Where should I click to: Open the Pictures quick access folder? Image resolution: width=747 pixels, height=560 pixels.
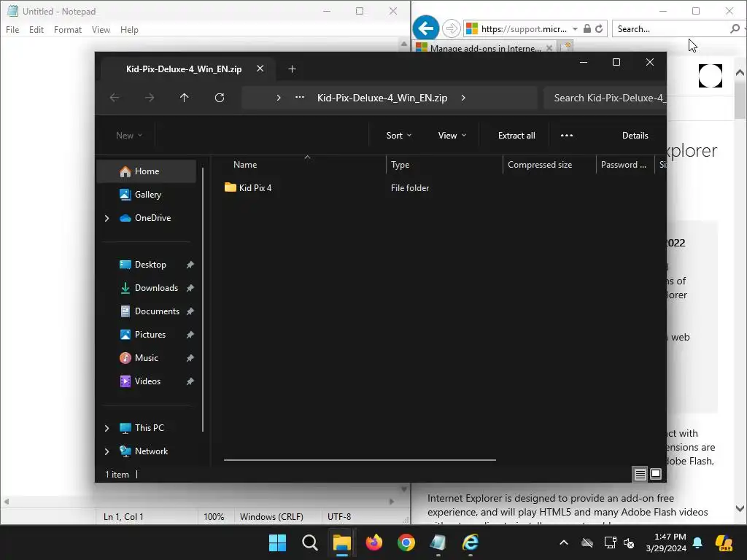150,334
